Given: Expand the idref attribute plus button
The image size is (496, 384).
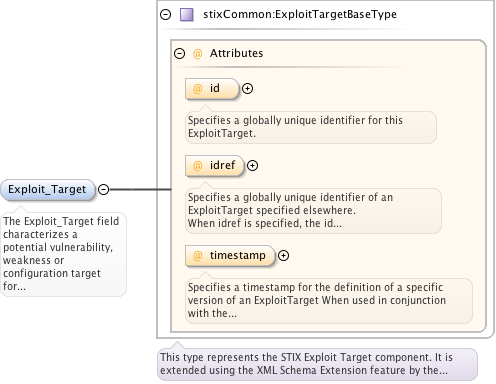Looking at the screenshot, I should [x=252, y=166].
